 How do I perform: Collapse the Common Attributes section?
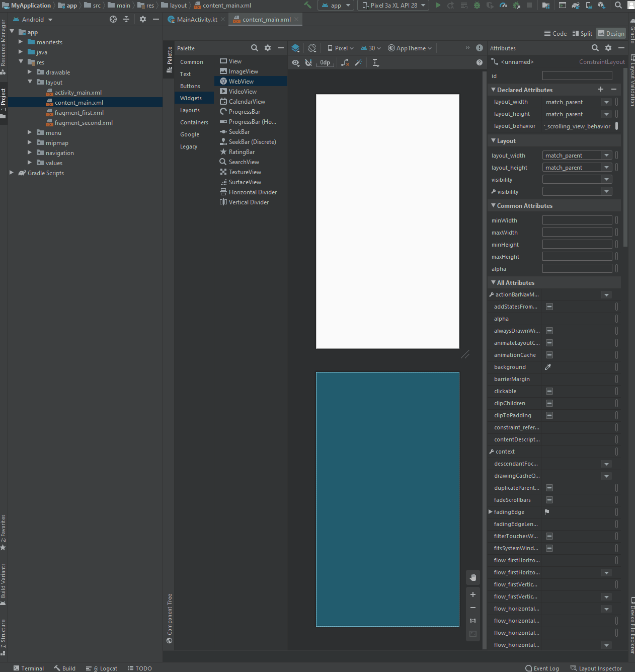pyautogui.click(x=494, y=205)
